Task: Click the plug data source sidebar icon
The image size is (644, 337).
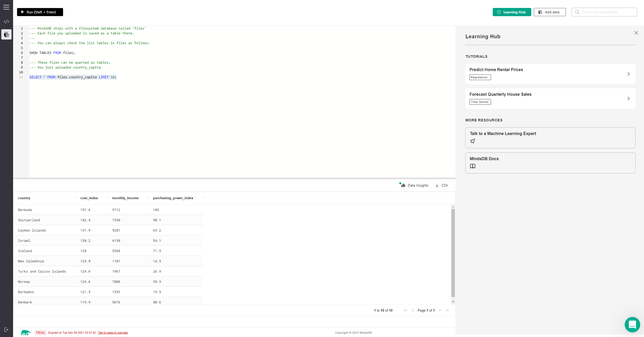Action: (6, 34)
